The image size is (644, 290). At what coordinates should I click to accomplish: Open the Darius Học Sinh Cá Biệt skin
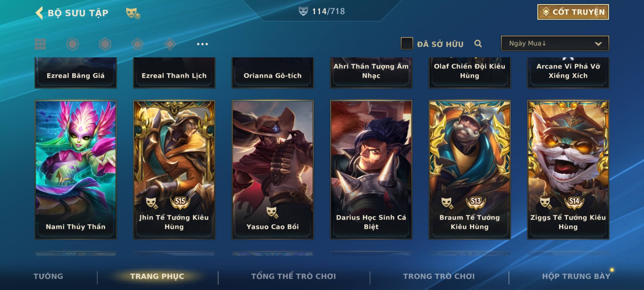371,170
